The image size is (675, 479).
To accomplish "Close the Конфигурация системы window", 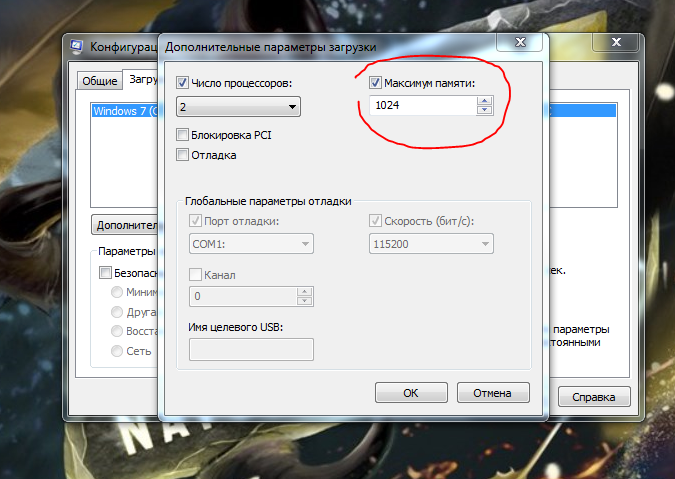I will coord(616,42).
